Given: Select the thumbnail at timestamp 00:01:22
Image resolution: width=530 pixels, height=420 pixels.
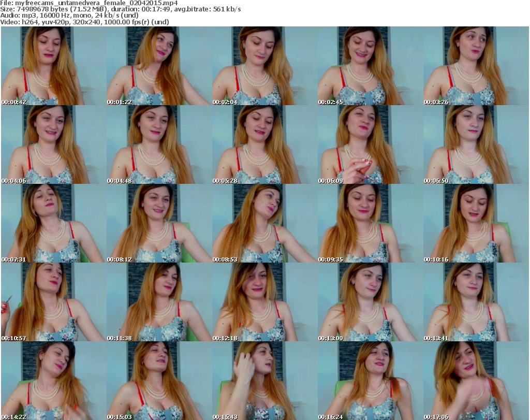Looking at the screenshot, I should pos(159,66).
